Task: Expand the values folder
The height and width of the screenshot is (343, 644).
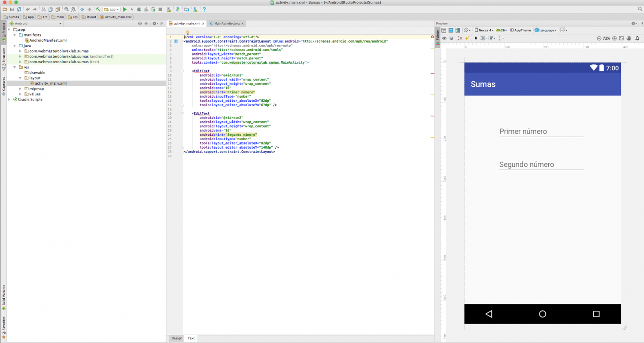Action: [x=21, y=94]
